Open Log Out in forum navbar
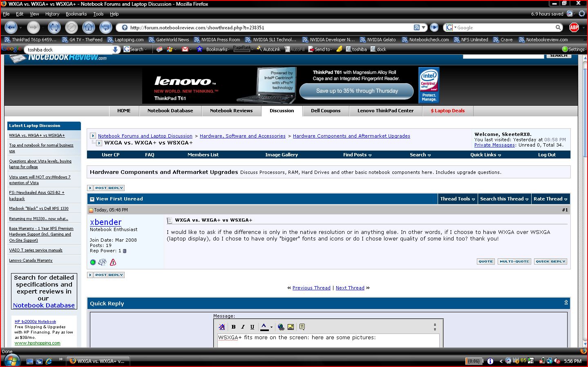This screenshot has width=588, height=367. 547,155
